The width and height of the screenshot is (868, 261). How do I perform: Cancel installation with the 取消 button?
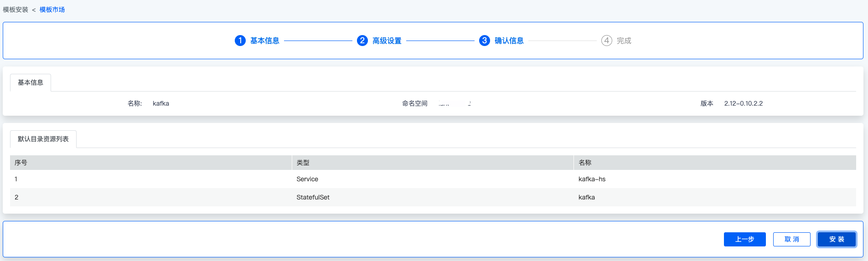click(x=791, y=239)
